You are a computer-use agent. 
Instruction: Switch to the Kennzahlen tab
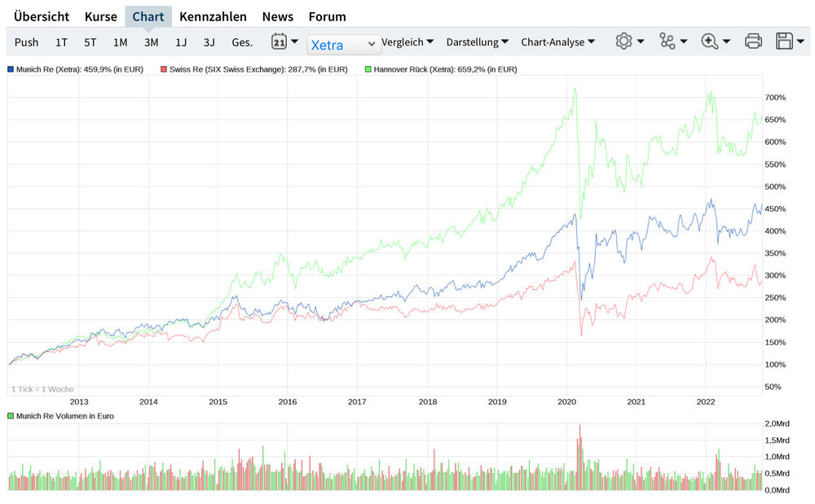213,16
